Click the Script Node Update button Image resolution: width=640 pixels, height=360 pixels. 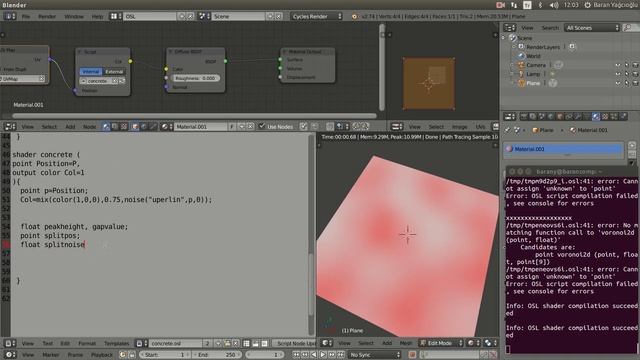295,343
